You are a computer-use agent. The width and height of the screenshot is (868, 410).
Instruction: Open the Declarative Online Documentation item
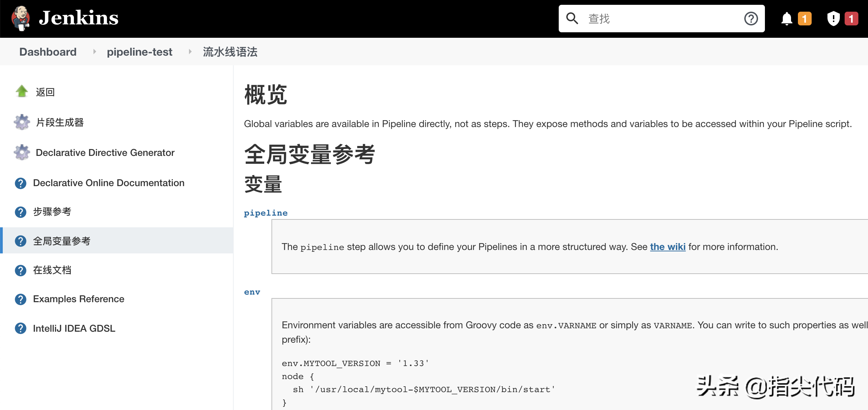coord(109,183)
